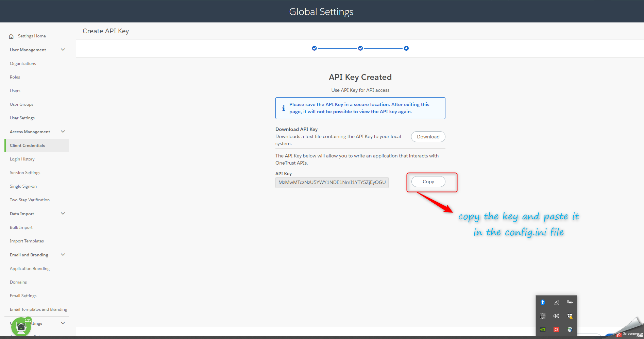The height and width of the screenshot is (339, 644).
Task: Open the volume speaker tray icon
Action: pyautogui.click(x=556, y=316)
